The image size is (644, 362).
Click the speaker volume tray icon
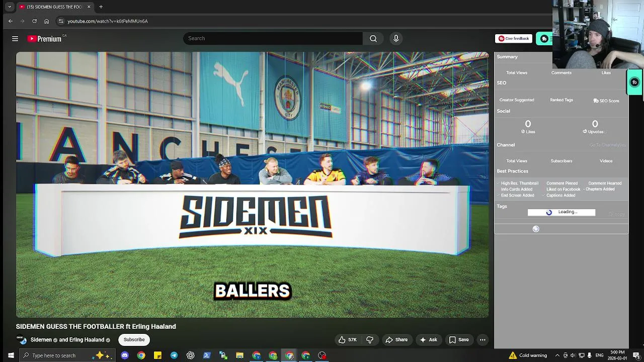(573, 355)
